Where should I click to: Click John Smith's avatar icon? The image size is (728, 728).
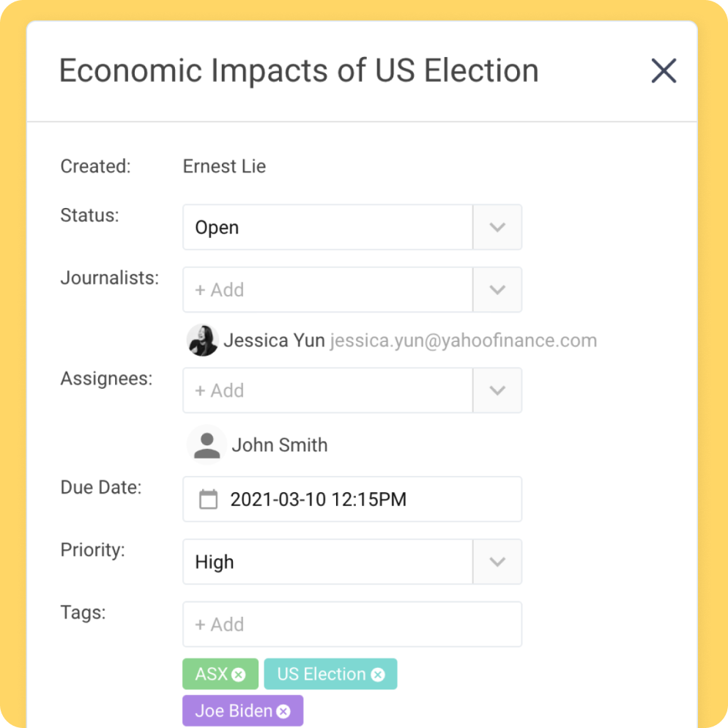(207, 445)
